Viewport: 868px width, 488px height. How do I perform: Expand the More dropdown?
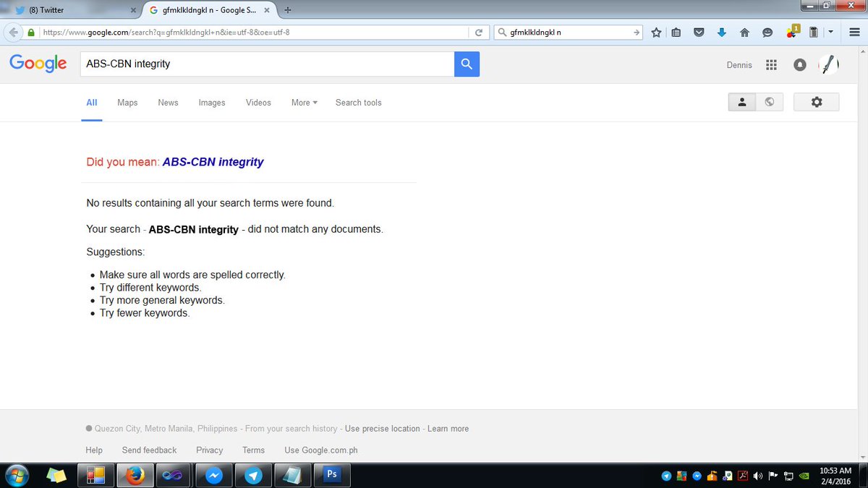305,103
